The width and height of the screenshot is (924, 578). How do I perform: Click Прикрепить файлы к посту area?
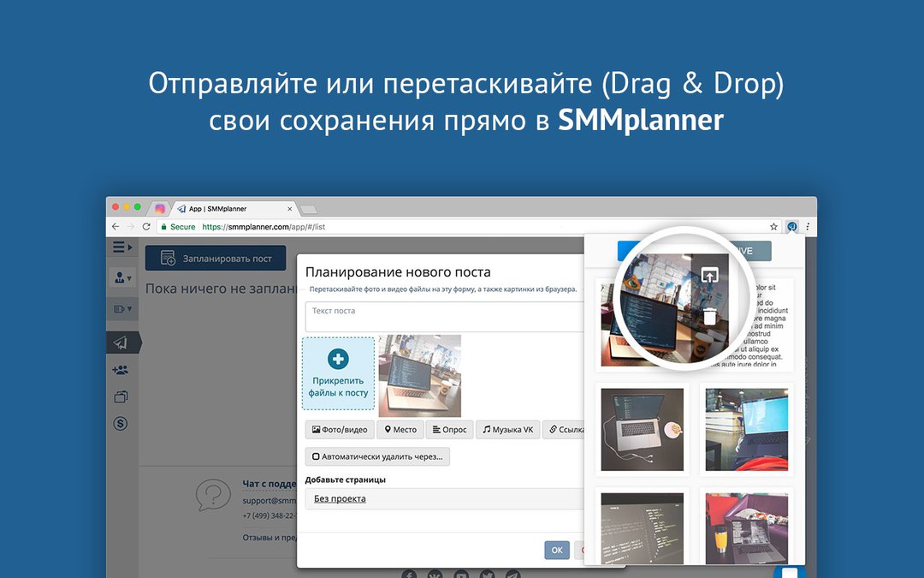pyautogui.click(x=338, y=373)
